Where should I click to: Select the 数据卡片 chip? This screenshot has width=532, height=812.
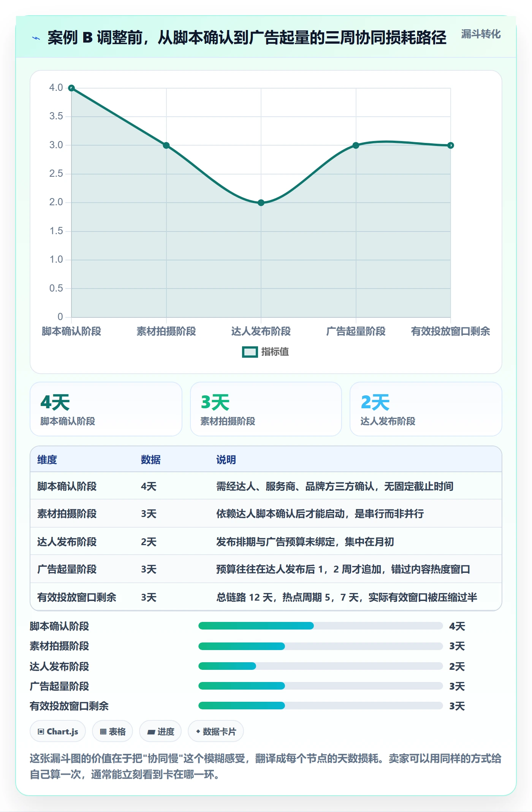(x=216, y=731)
